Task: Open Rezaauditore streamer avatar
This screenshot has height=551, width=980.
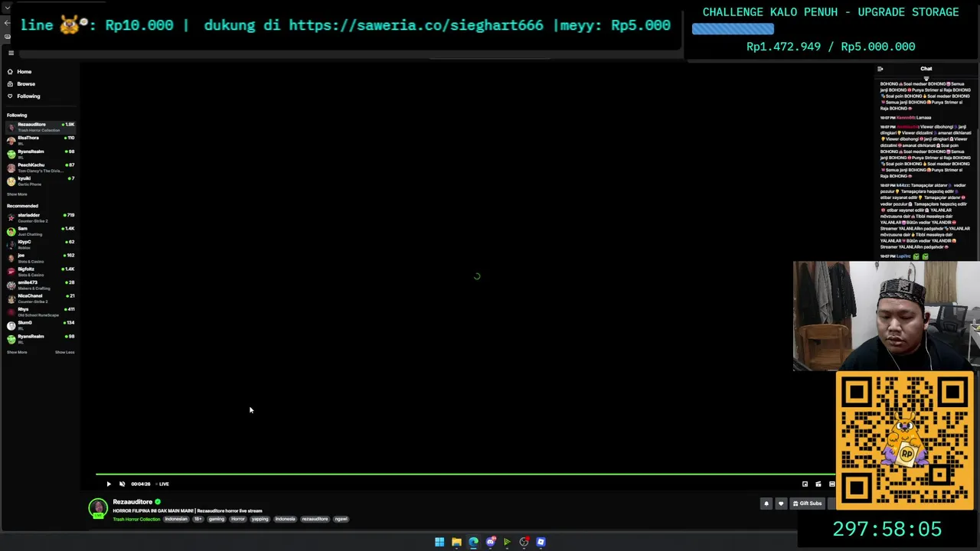Action: pyautogui.click(x=98, y=508)
